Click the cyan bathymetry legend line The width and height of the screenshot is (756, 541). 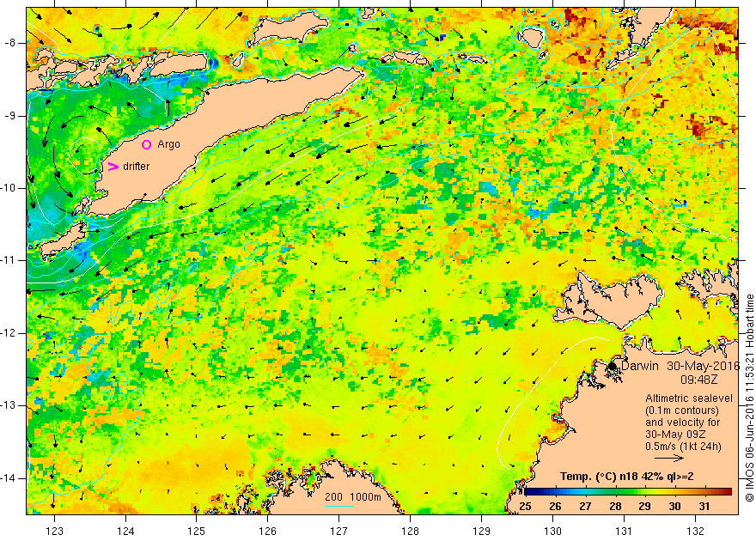pos(339,507)
